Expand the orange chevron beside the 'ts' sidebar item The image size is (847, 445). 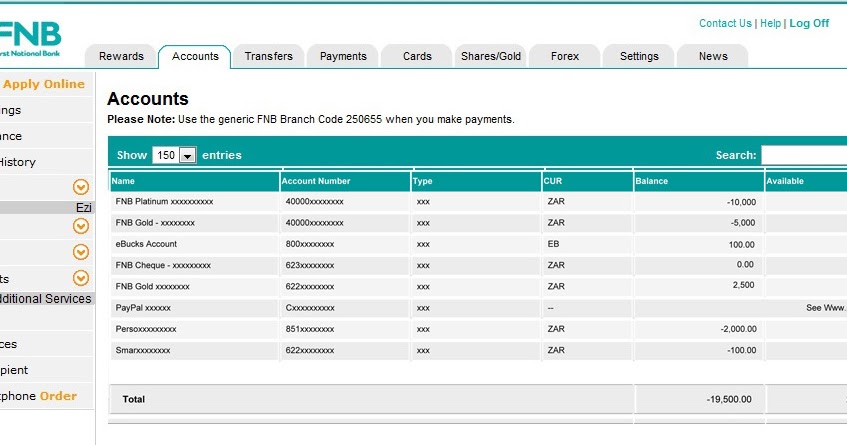81,278
